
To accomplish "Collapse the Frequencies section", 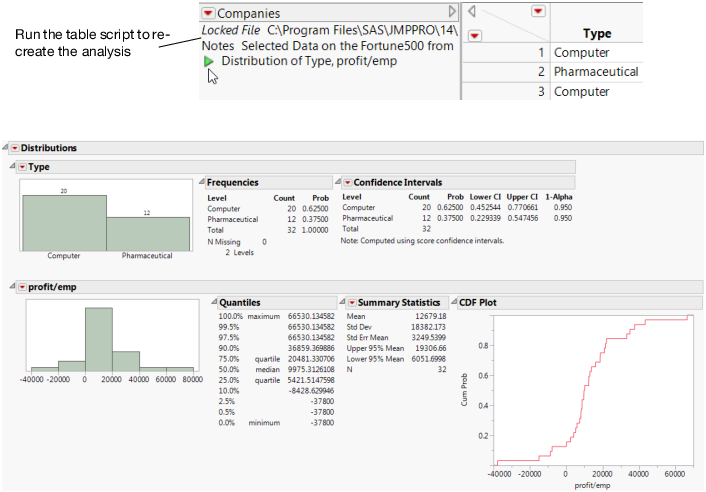I will coord(200,183).
